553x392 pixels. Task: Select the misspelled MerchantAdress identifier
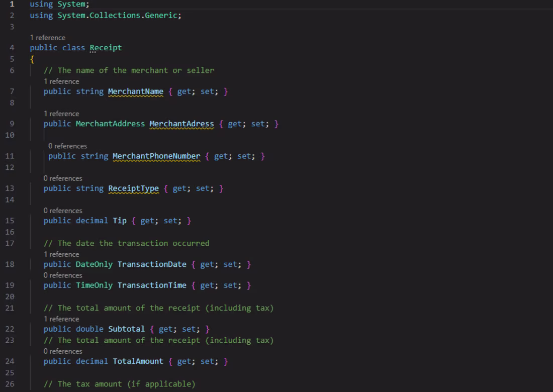pyautogui.click(x=181, y=123)
